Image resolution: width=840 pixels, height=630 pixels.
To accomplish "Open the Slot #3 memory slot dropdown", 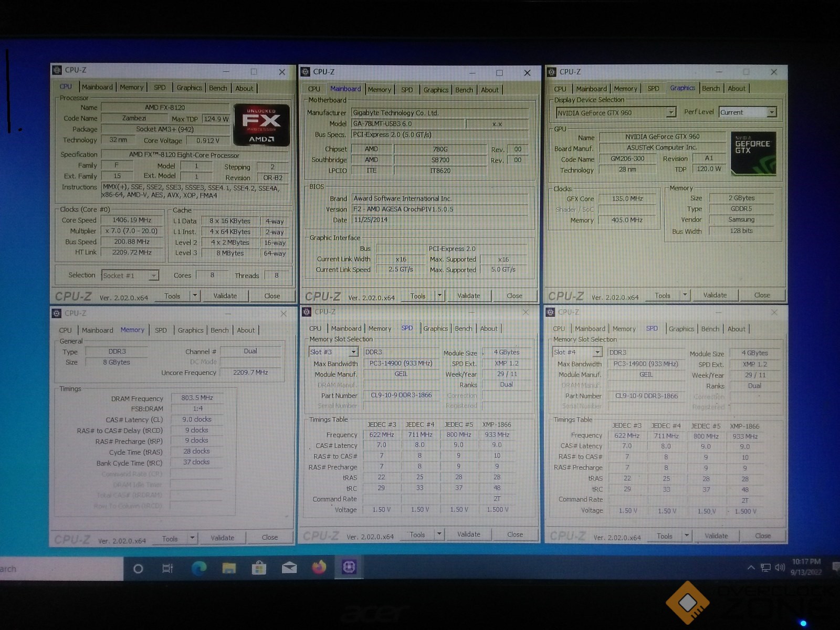I will pyautogui.click(x=354, y=352).
